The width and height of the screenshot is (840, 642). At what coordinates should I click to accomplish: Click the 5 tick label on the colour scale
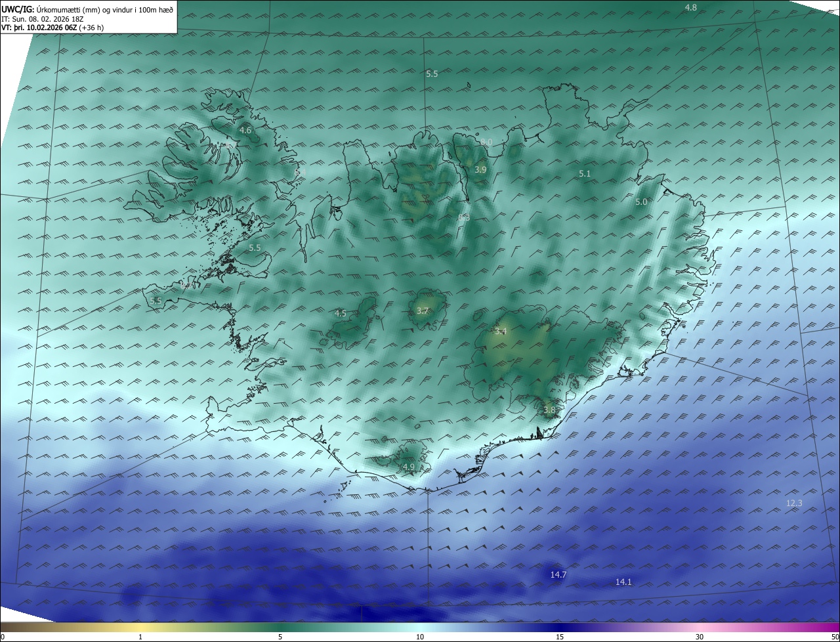(280, 637)
